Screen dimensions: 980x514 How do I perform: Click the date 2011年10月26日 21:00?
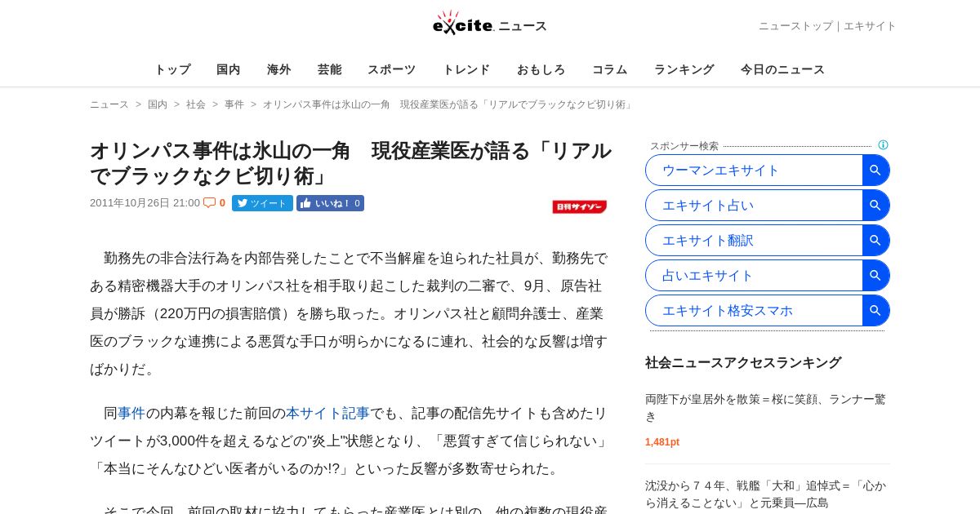click(x=145, y=203)
